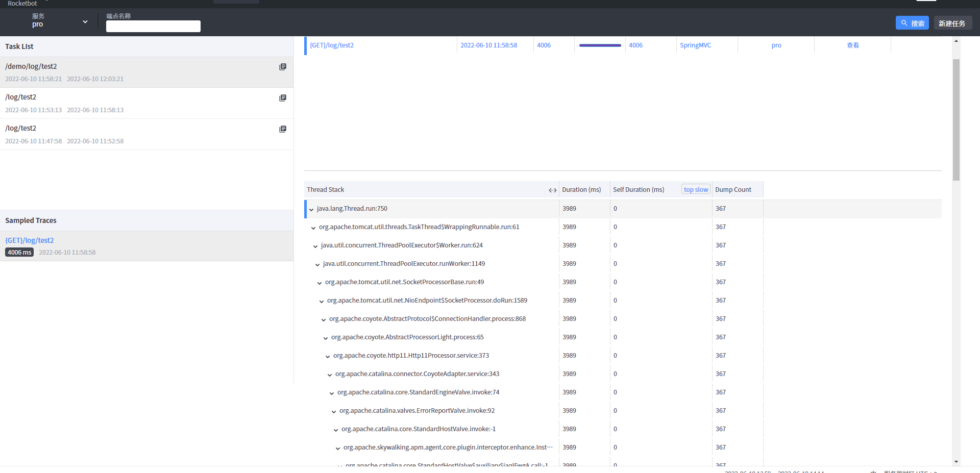The height and width of the screenshot is (473, 980).
Task: Click the Thread Stack column header
Action: [325, 189]
